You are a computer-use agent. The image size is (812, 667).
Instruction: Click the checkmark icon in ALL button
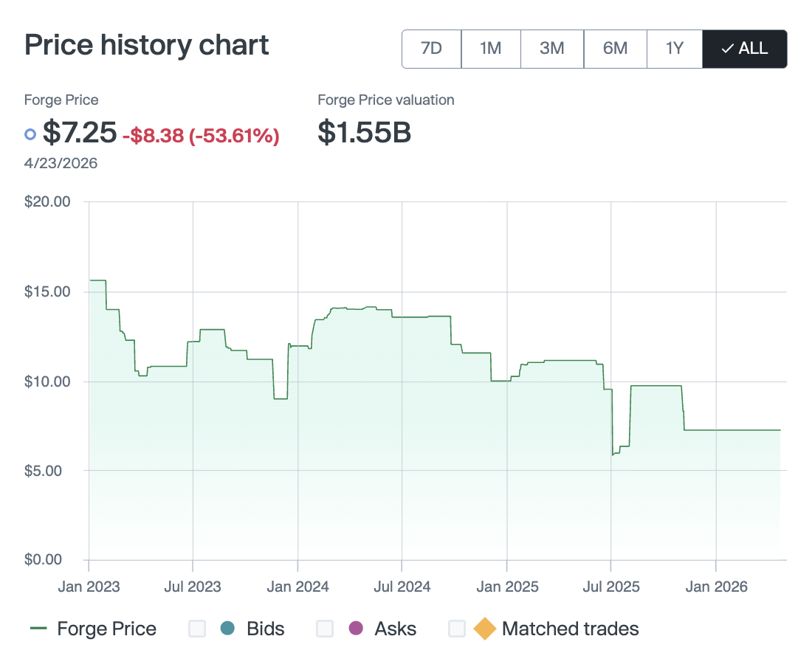[x=727, y=49]
